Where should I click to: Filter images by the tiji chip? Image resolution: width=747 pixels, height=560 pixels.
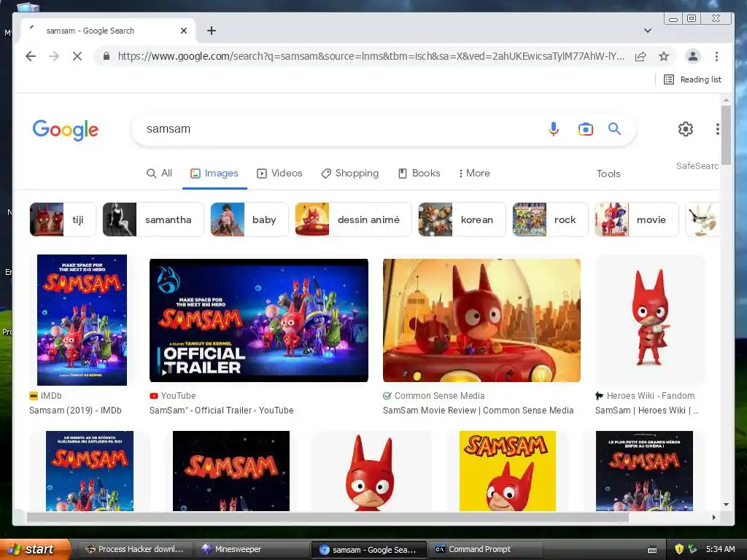pos(63,219)
